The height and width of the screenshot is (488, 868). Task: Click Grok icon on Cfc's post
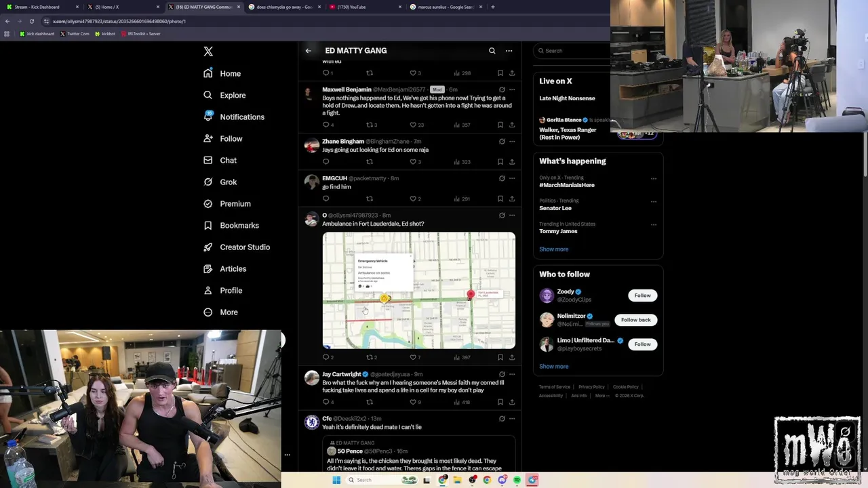click(x=502, y=419)
